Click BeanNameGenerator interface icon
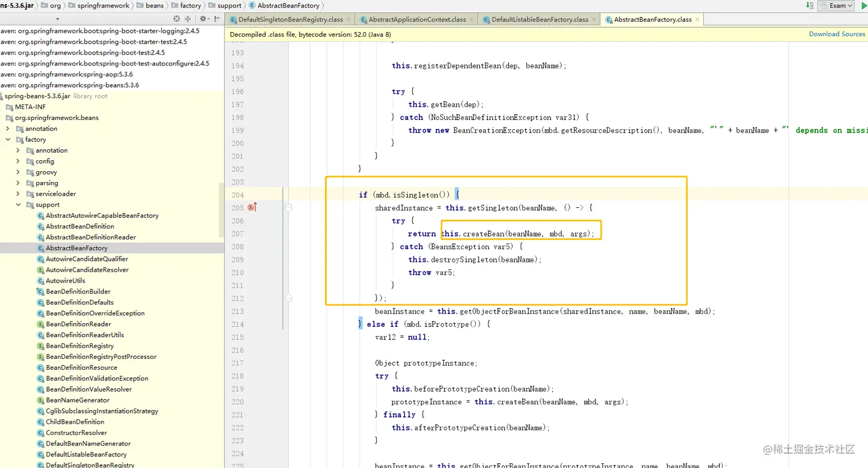The height and width of the screenshot is (468, 868). click(x=41, y=400)
